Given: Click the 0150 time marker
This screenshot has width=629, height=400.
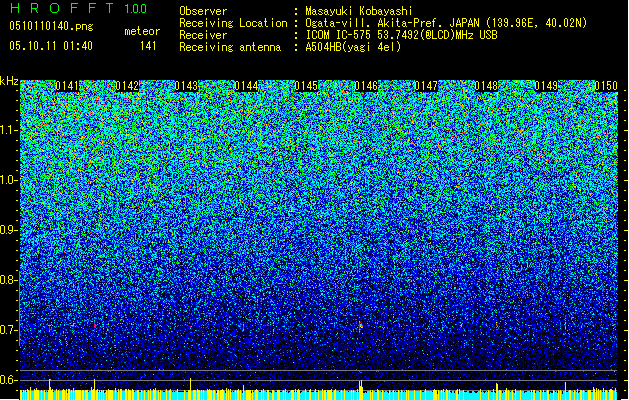Looking at the screenshot, I should pyautogui.click(x=606, y=86).
